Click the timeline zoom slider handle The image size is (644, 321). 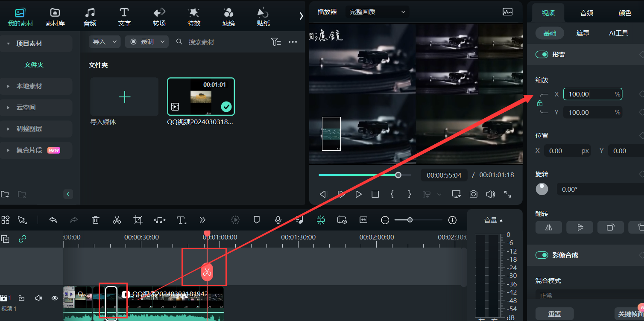click(x=410, y=220)
